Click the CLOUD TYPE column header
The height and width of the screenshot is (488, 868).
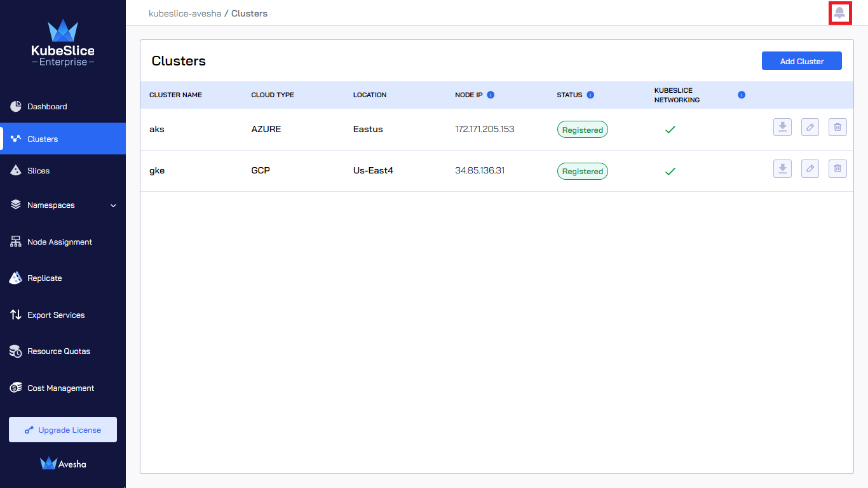273,95
